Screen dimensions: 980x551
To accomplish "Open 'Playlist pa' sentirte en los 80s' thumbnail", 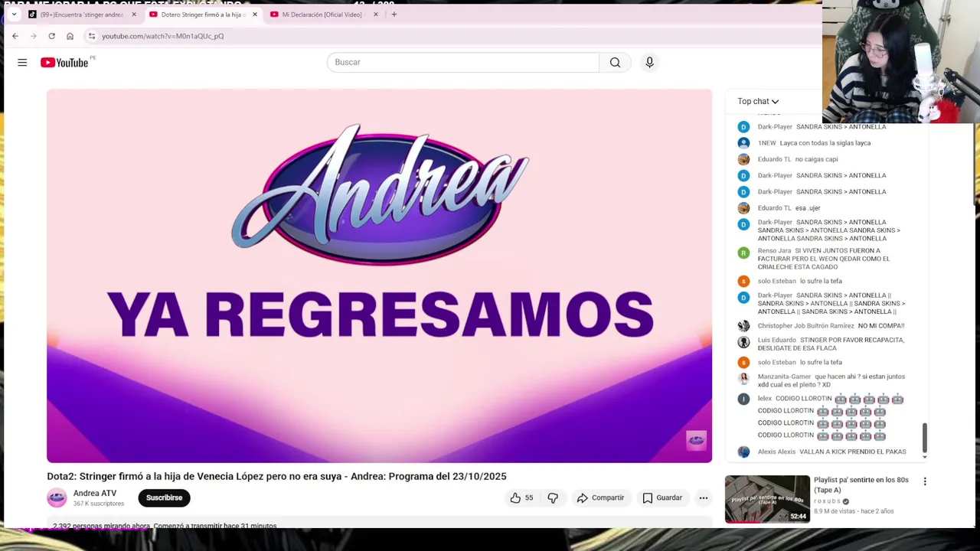I will (767, 499).
